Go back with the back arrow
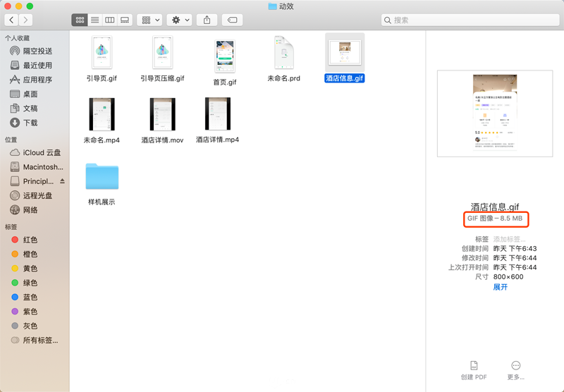Screen dimensions: 564x392 coord(11,20)
